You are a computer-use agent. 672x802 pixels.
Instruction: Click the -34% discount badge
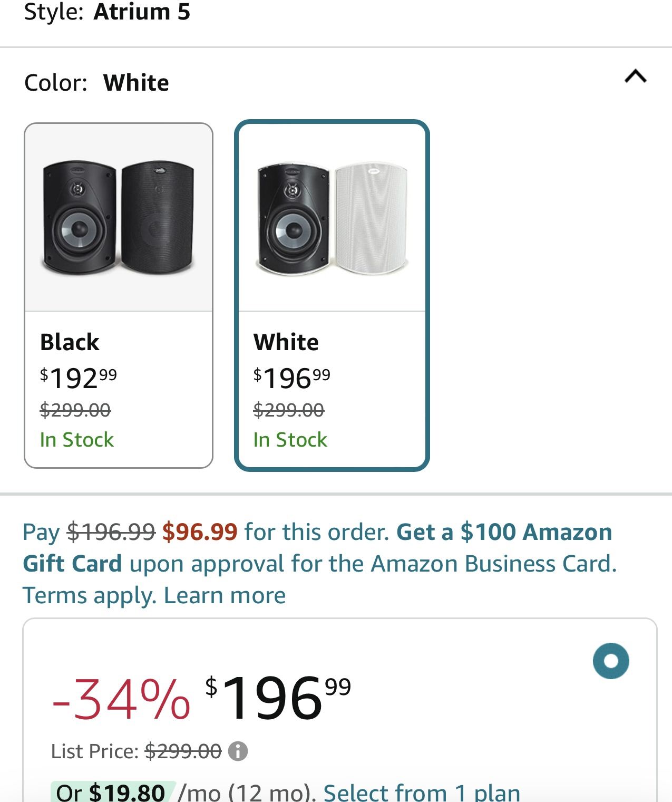(x=121, y=699)
